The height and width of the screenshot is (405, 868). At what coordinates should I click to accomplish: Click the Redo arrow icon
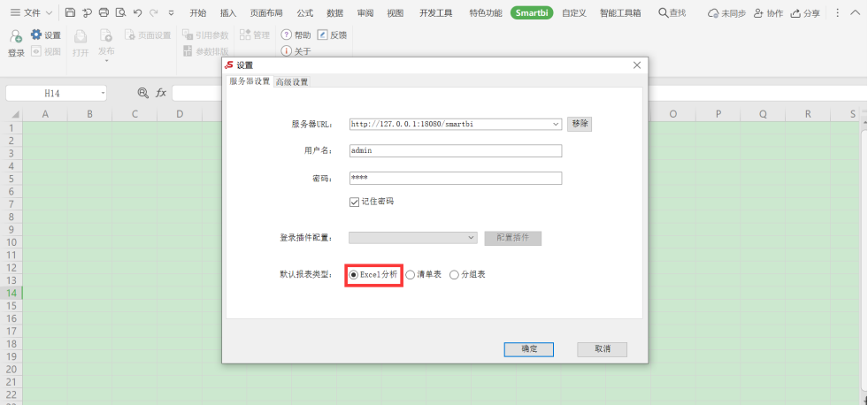[153, 12]
